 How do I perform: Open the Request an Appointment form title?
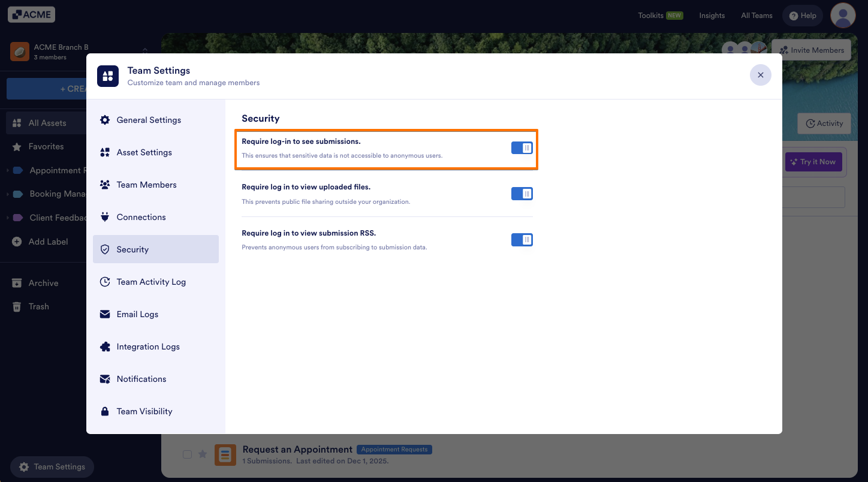tap(297, 450)
